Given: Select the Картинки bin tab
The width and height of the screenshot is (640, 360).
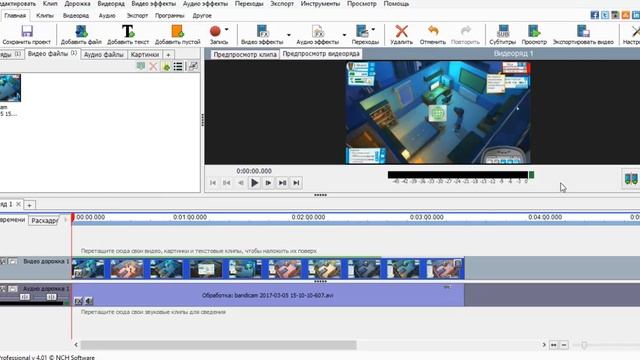Looking at the screenshot, I should [144, 55].
